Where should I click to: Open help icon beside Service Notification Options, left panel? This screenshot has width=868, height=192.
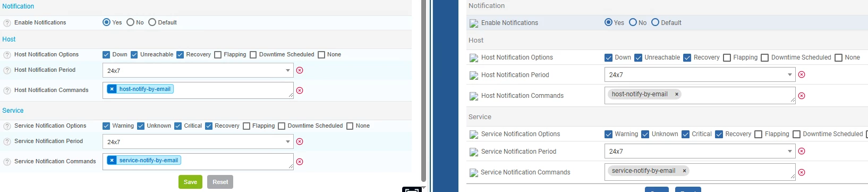click(x=7, y=126)
